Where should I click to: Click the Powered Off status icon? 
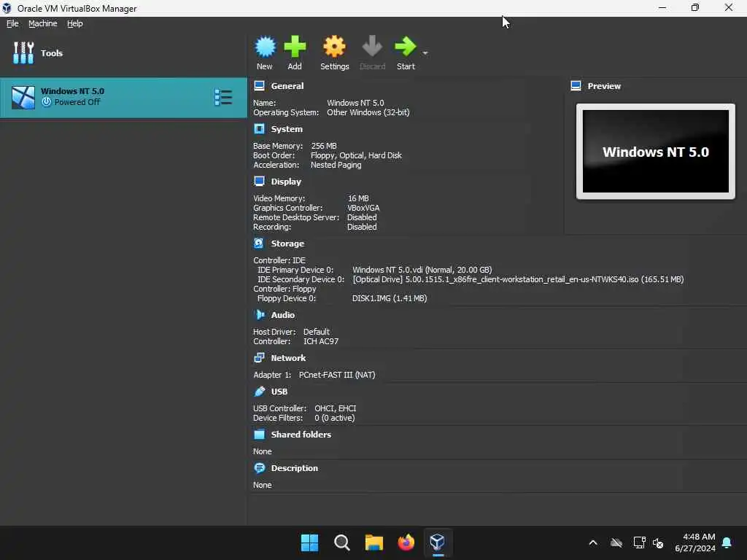pos(46,102)
